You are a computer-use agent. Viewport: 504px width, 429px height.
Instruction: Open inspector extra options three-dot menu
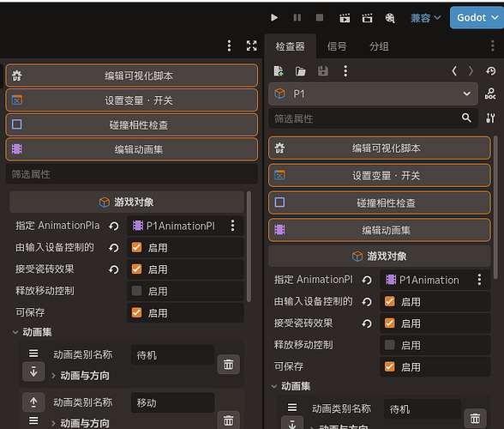345,71
